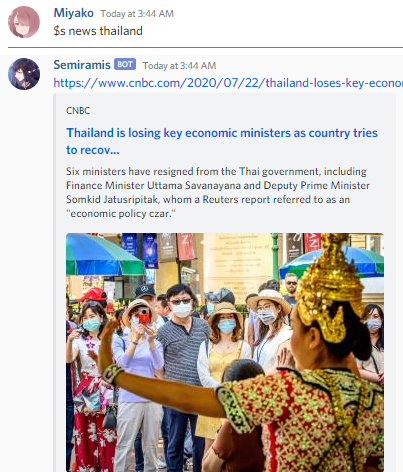Open Miyako's profile avatar
Image resolution: width=403 pixels, height=472 pixels.
coord(24,22)
